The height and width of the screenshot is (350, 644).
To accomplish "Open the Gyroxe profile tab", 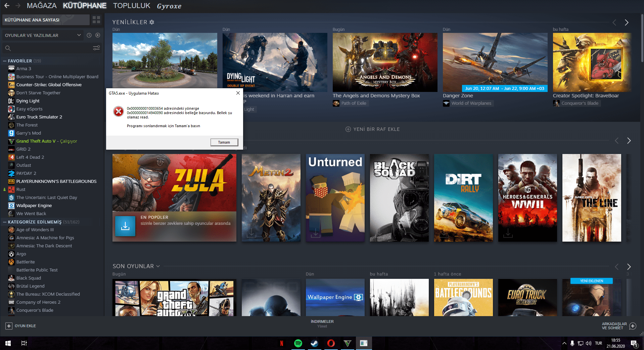I will tap(169, 6).
